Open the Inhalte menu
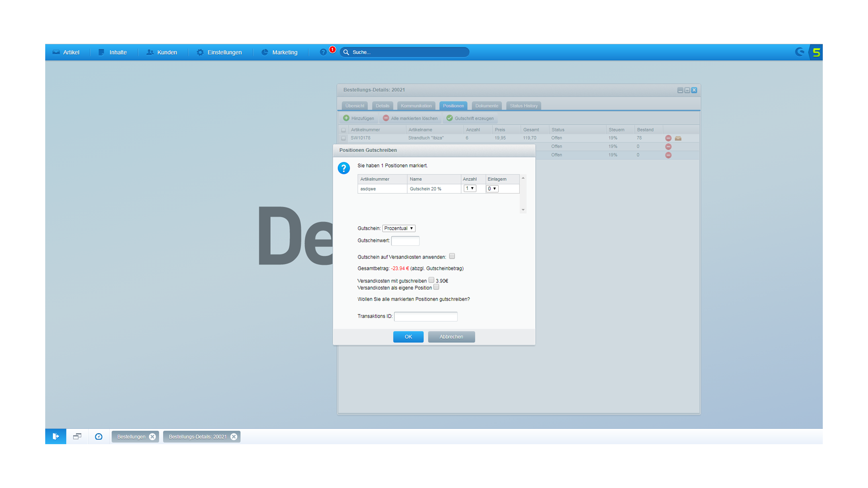Screen dimensions: 868x488 tap(113, 52)
